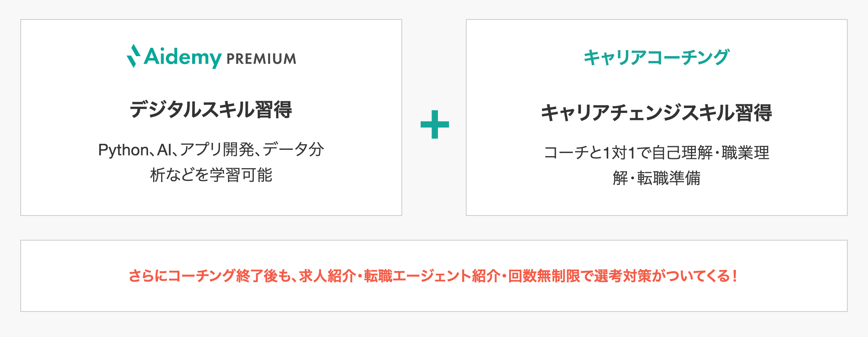Click the 解・転職準備 text line
This screenshot has height=337, width=868.
pyautogui.click(x=656, y=178)
